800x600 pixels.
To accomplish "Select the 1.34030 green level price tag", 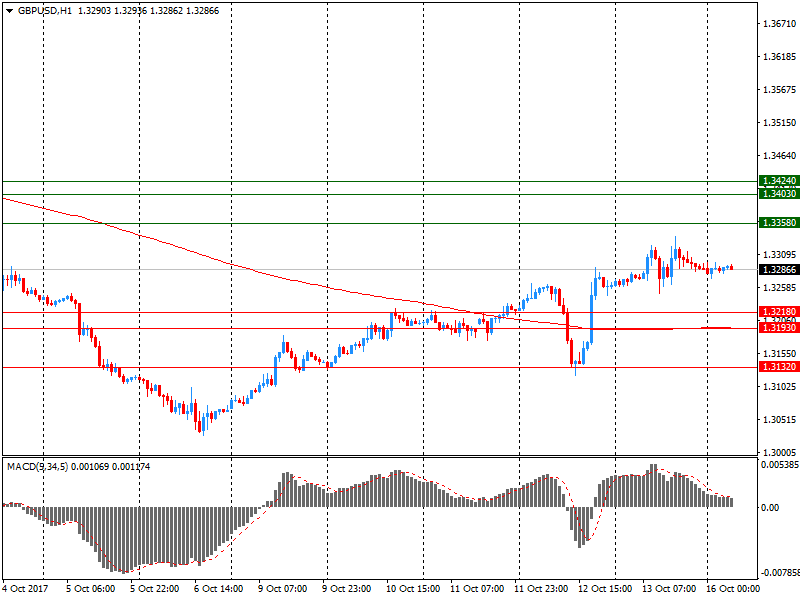I will pyautogui.click(x=779, y=194).
